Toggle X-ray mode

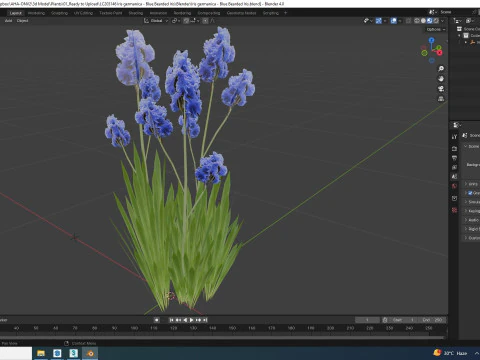[408, 21]
